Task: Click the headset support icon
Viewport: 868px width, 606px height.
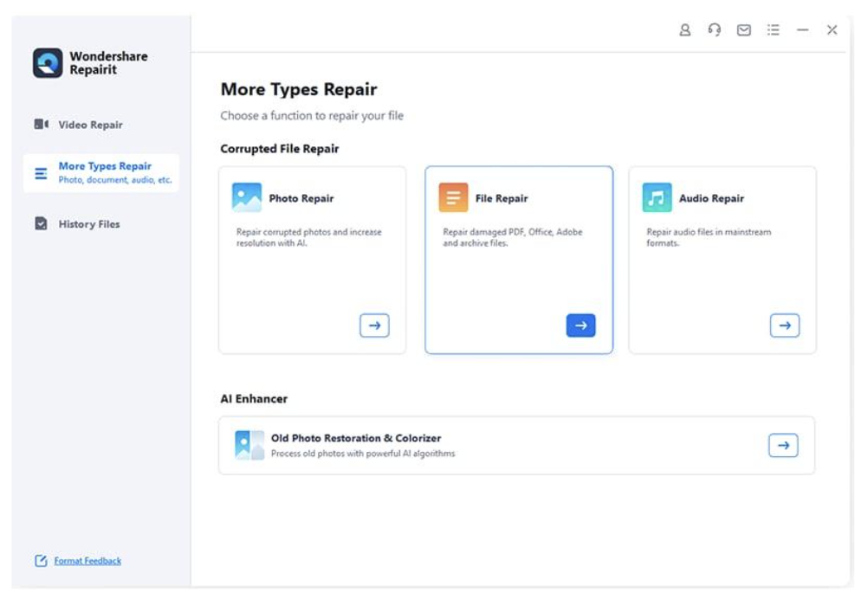Action: pos(714,30)
